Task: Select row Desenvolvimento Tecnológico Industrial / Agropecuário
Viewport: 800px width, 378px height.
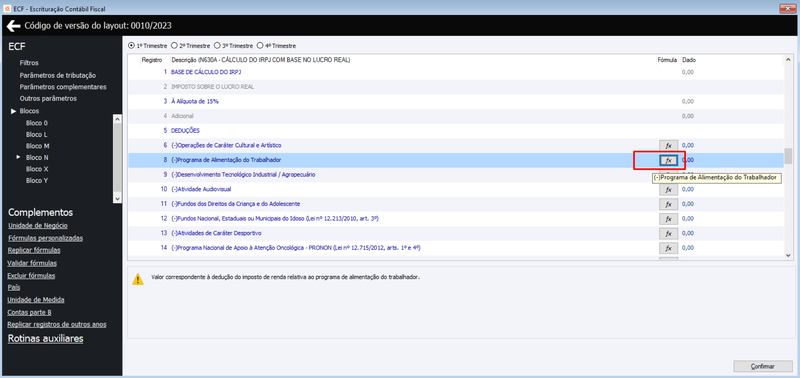Action: 455,174
